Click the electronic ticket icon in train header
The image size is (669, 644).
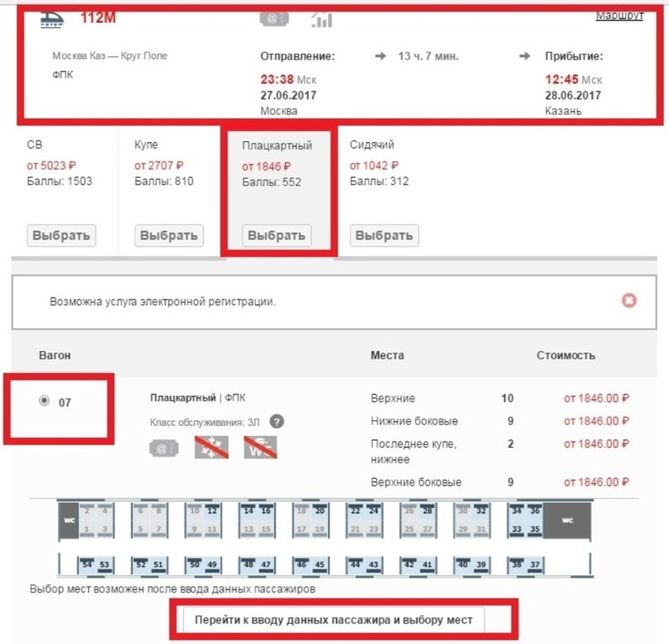[274, 18]
